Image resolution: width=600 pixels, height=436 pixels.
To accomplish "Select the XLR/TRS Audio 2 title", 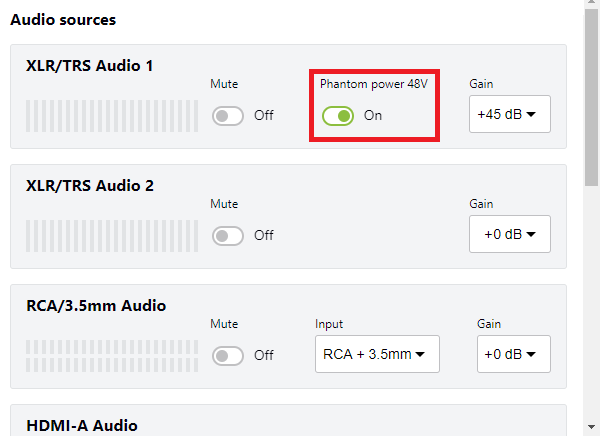I will (x=90, y=186).
